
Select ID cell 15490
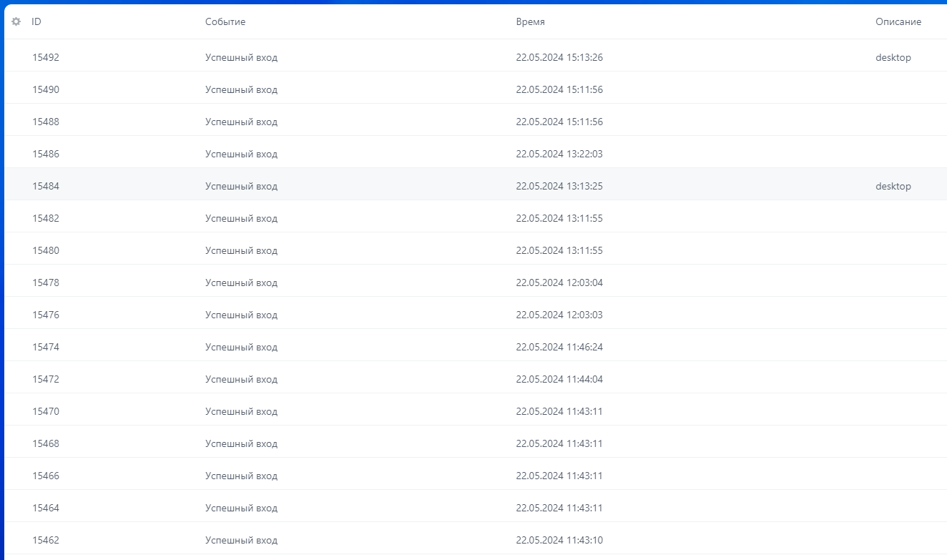[46, 89]
